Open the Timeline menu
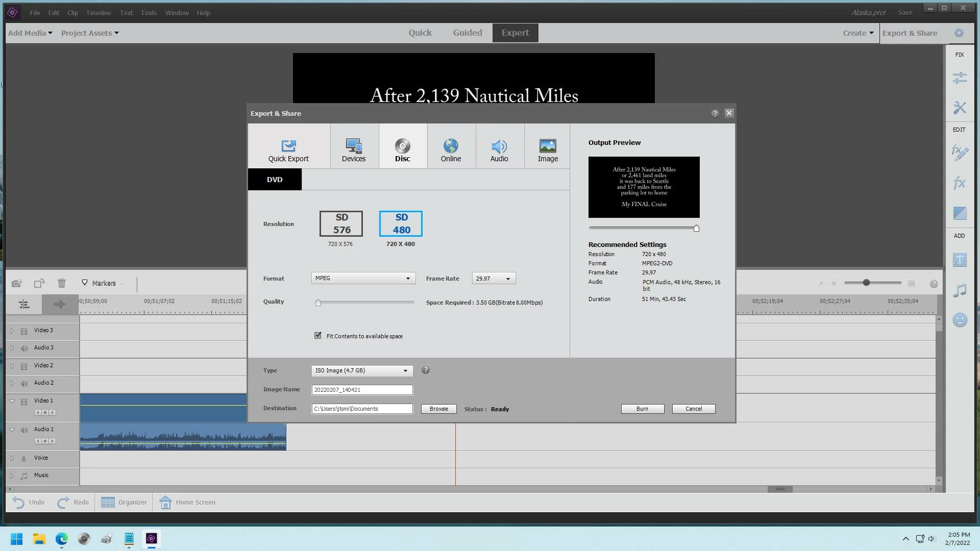The height and width of the screenshot is (551, 980). tap(98, 13)
